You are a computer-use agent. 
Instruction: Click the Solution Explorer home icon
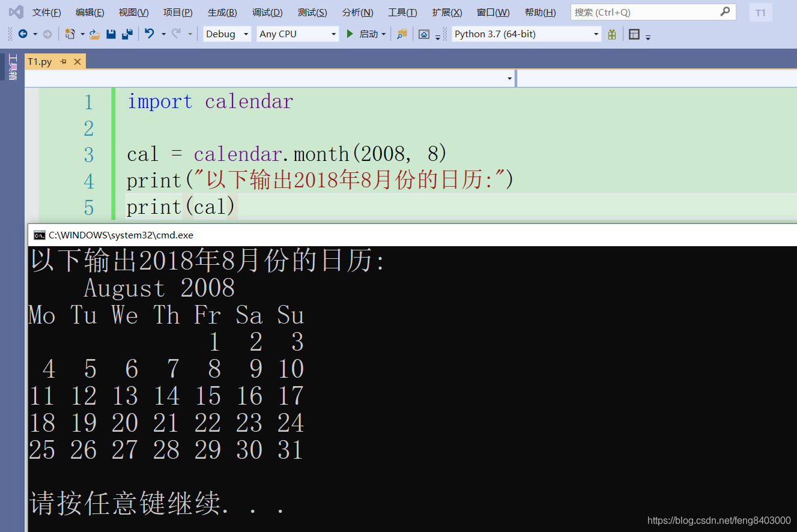click(x=425, y=34)
